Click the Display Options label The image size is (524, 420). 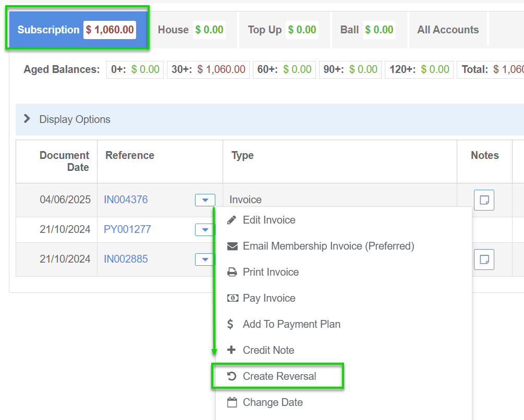75,119
